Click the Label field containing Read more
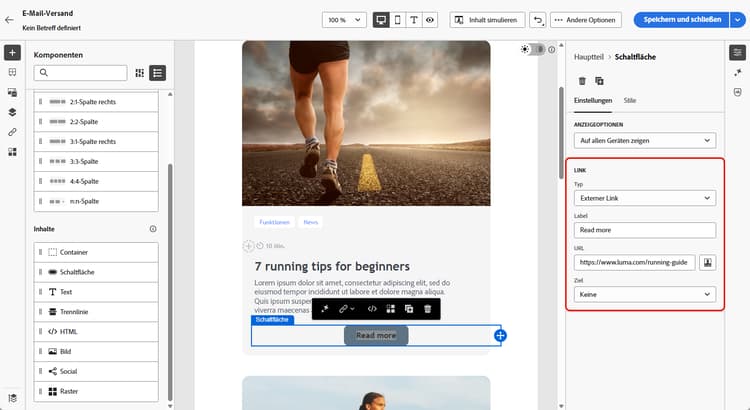This screenshot has height=410, width=750. point(645,230)
